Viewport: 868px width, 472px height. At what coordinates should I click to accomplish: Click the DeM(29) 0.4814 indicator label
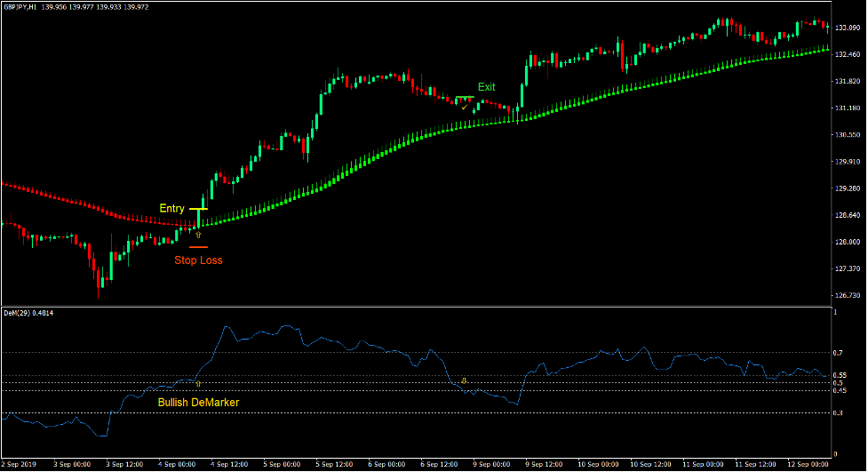point(28,313)
